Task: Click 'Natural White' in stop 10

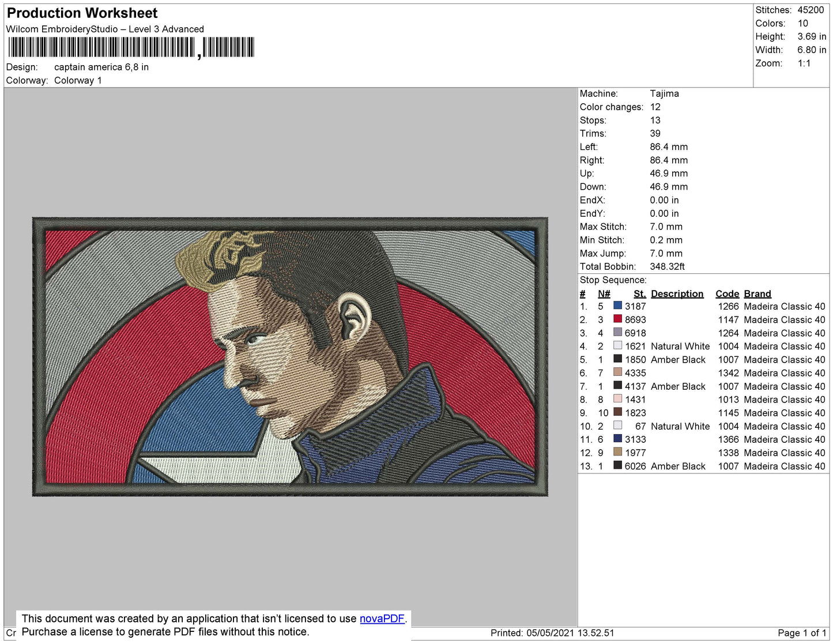Action: (x=680, y=426)
